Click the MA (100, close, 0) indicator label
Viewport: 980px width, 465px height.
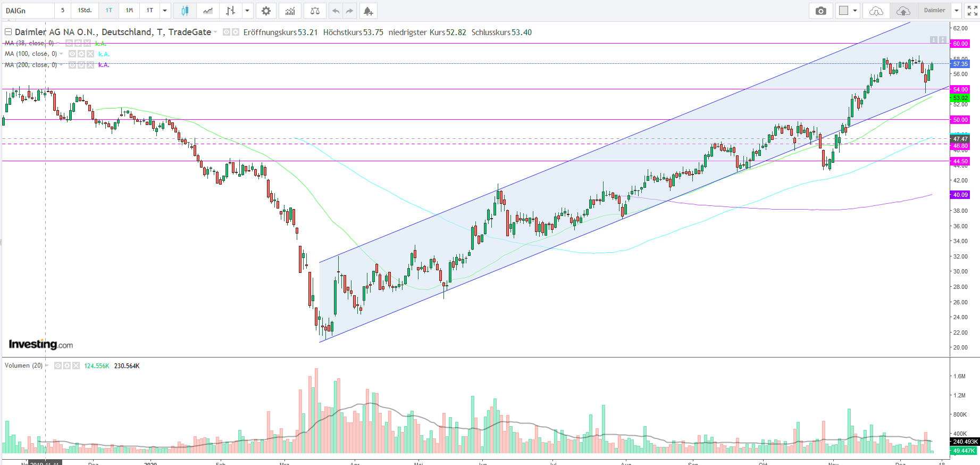tap(31, 54)
